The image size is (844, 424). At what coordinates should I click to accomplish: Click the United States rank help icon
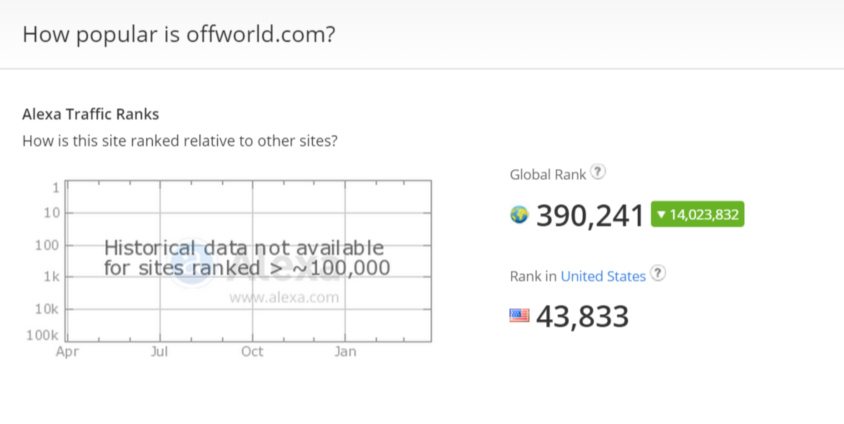pos(658,273)
